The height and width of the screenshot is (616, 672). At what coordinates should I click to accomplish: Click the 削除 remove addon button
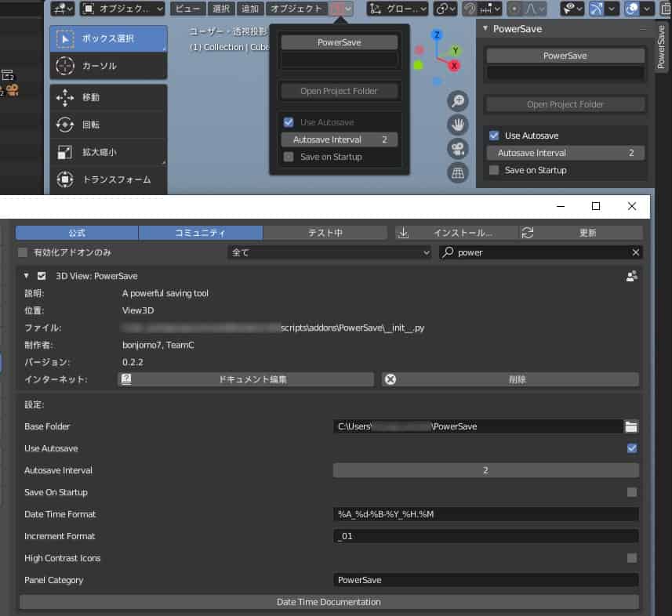(510, 379)
